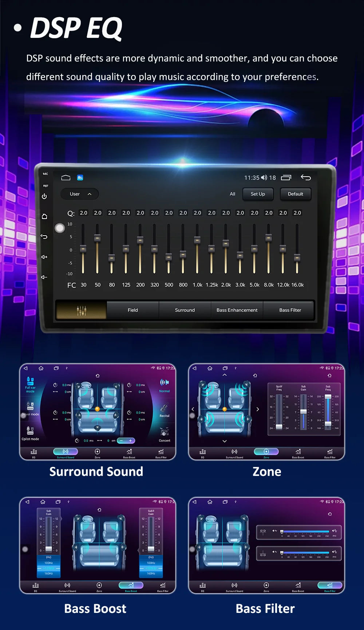
Task: Open the blue app icon in the status bar
Action: coord(80,178)
